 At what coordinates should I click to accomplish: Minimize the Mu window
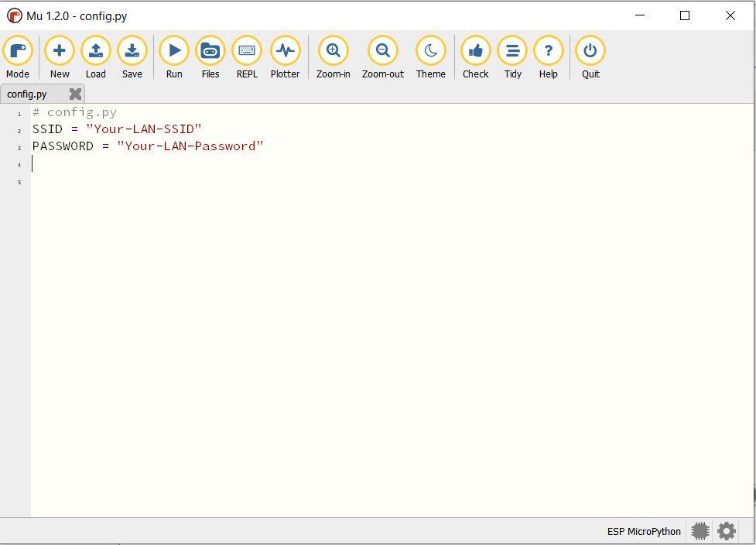point(640,15)
